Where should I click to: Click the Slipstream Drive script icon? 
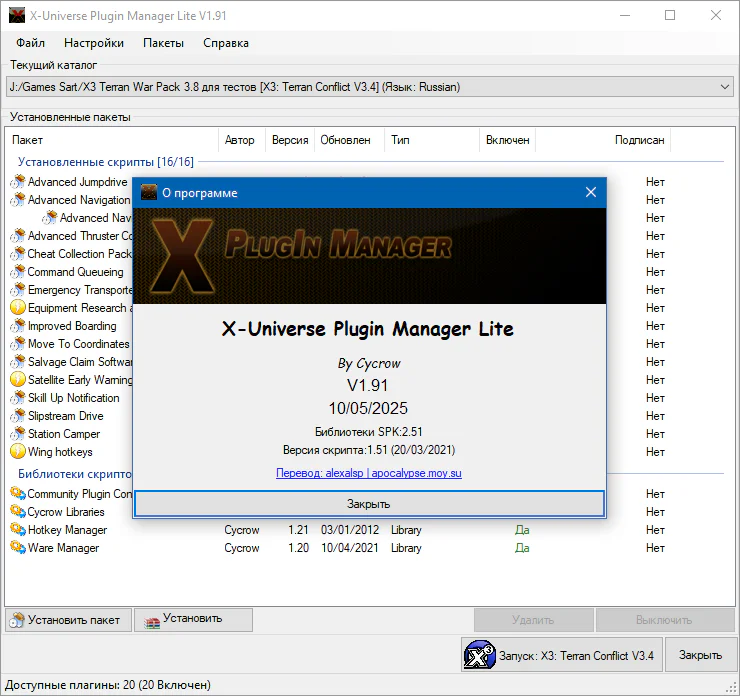[17, 416]
